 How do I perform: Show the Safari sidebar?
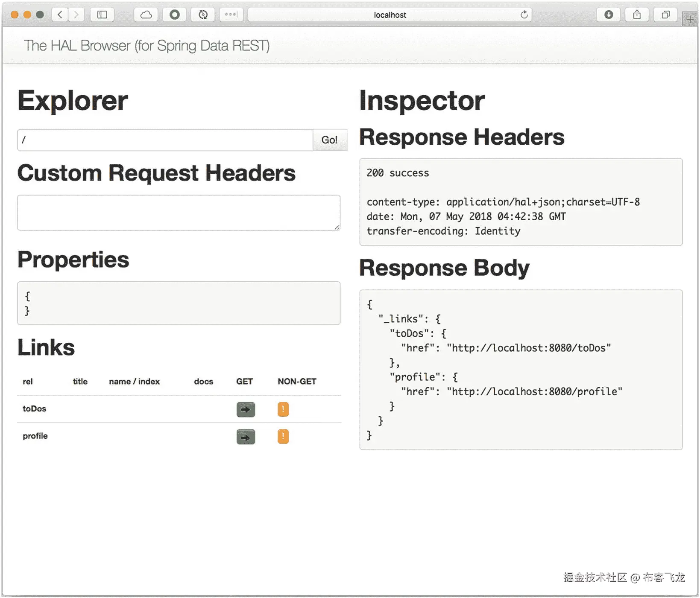click(x=102, y=15)
